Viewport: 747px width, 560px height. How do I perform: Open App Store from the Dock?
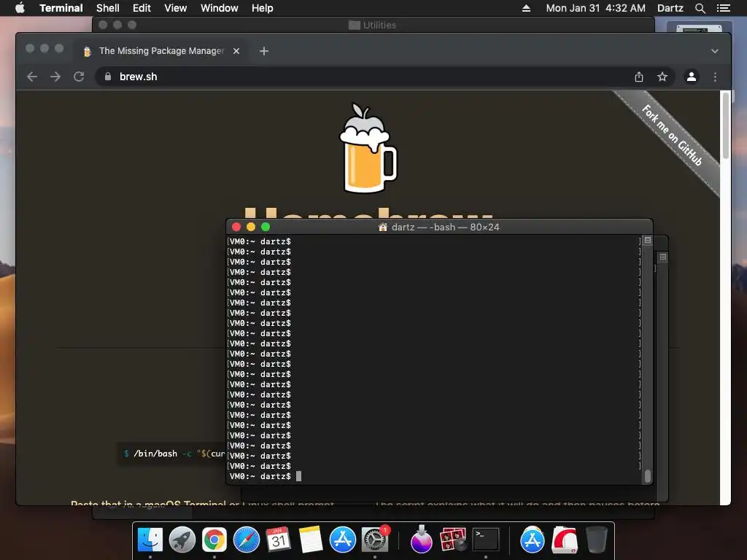click(343, 540)
